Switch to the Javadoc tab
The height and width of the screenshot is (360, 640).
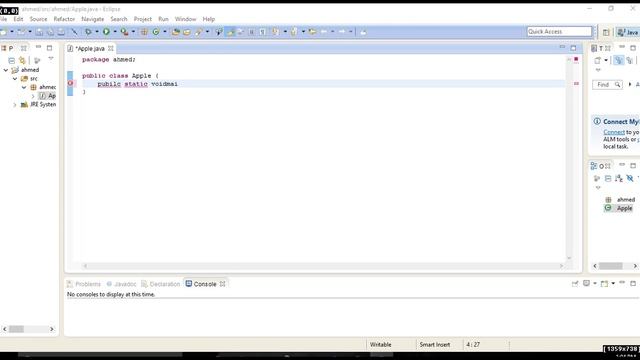click(121, 284)
